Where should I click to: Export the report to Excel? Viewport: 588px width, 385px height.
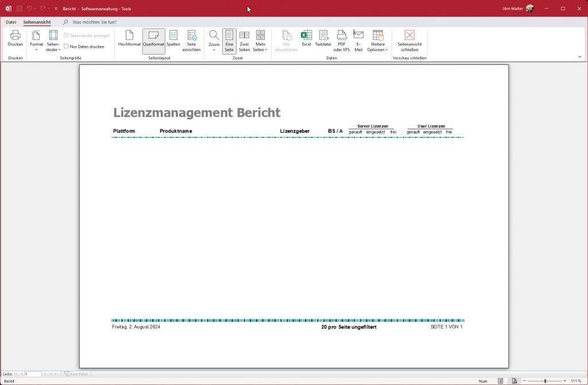pos(306,40)
